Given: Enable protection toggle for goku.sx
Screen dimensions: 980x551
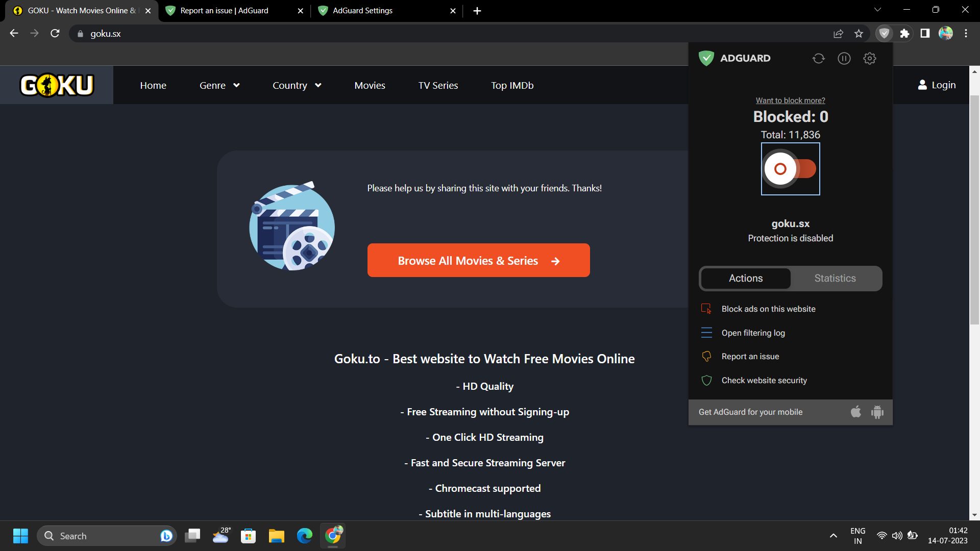Looking at the screenshot, I should tap(790, 169).
